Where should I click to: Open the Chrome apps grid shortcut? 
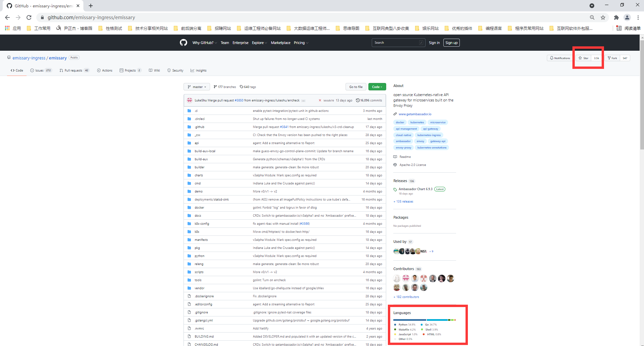point(7,28)
